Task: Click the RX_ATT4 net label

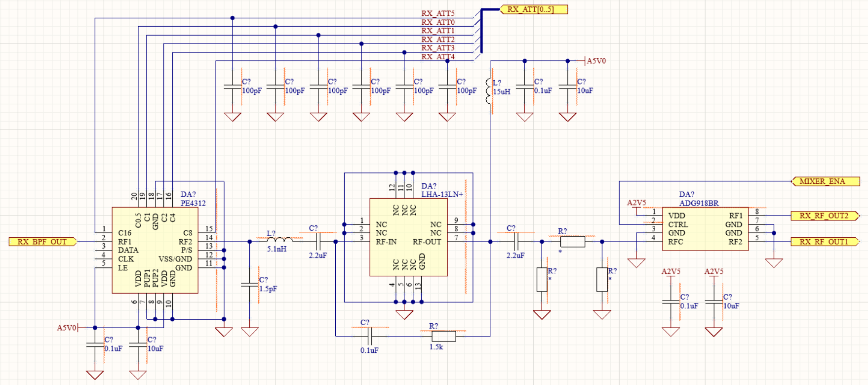Action: [437, 57]
